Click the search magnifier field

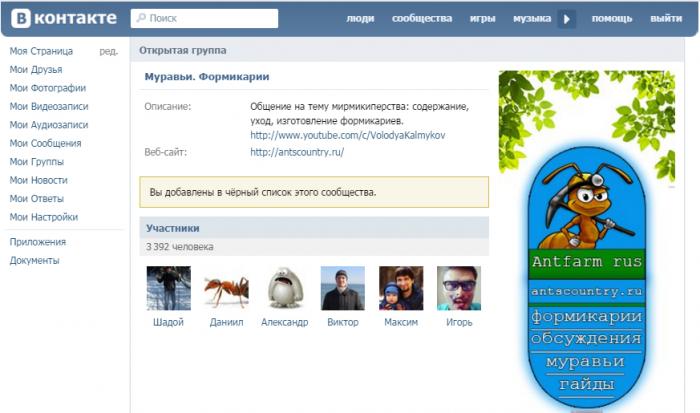(205, 18)
